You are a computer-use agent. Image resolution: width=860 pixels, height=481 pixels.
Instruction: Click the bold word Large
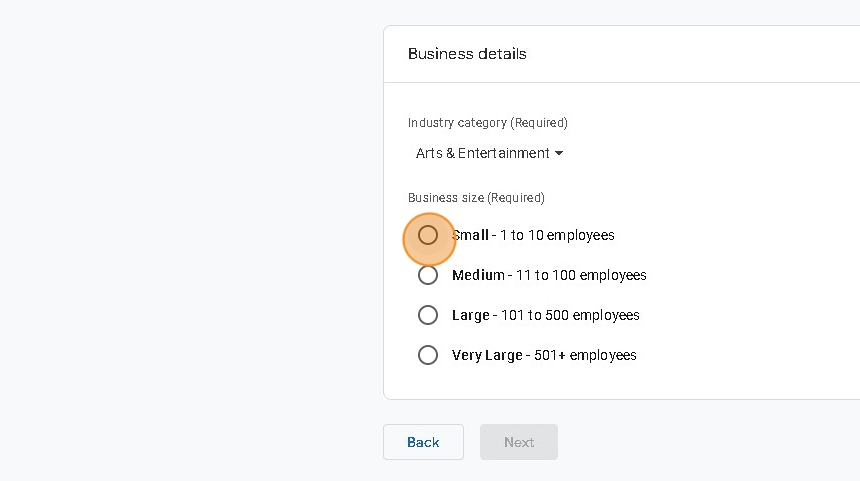(471, 315)
